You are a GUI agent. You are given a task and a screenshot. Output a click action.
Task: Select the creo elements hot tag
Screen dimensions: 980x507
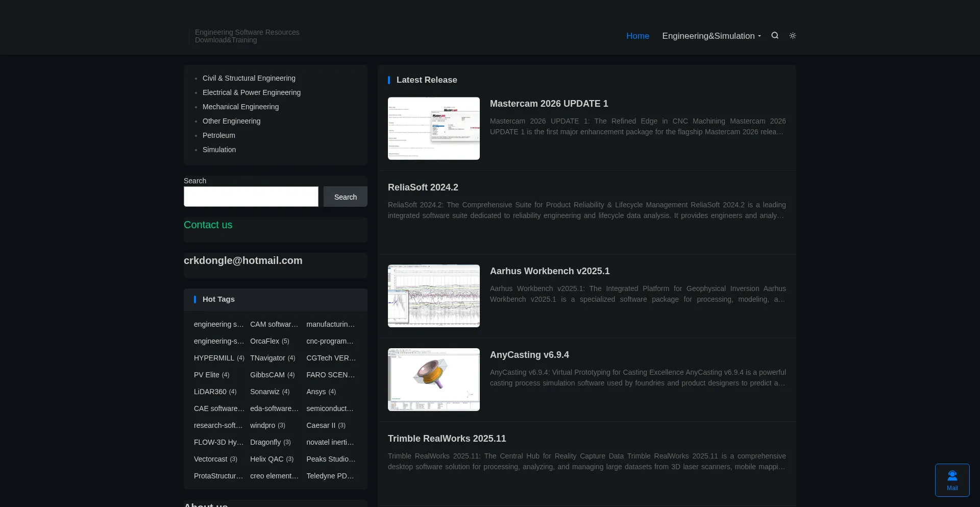pos(275,476)
